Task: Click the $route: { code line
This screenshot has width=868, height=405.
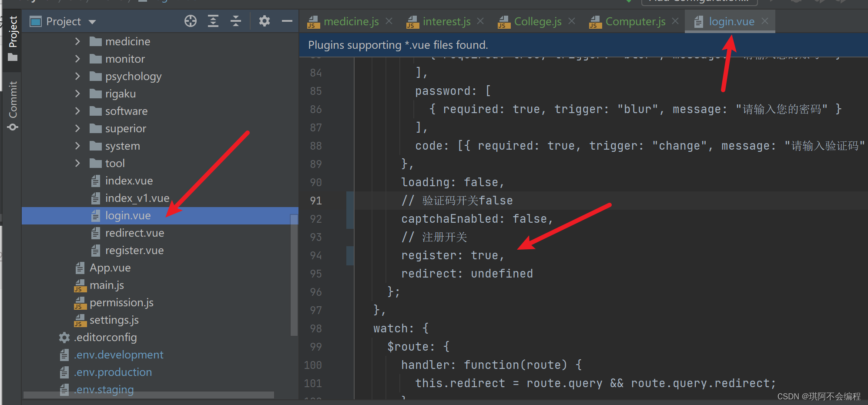Action: (419, 347)
